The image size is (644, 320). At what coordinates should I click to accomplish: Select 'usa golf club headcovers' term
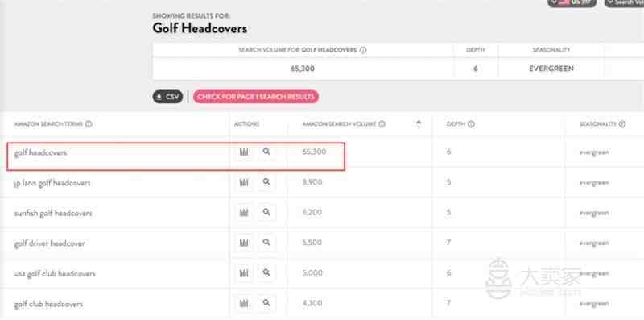[x=55, y=274]
